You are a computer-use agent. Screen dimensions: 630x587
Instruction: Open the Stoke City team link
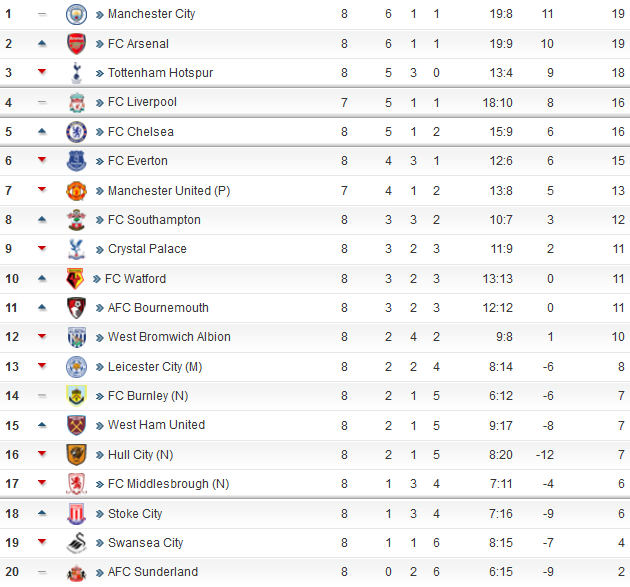pos(135,514)
